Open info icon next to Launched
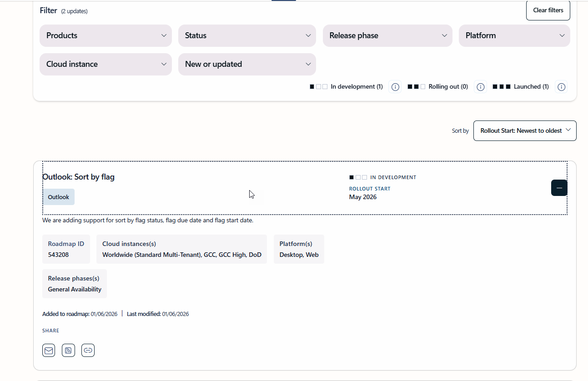The width and height of the screenshot is (588, 381). (561, 87)
